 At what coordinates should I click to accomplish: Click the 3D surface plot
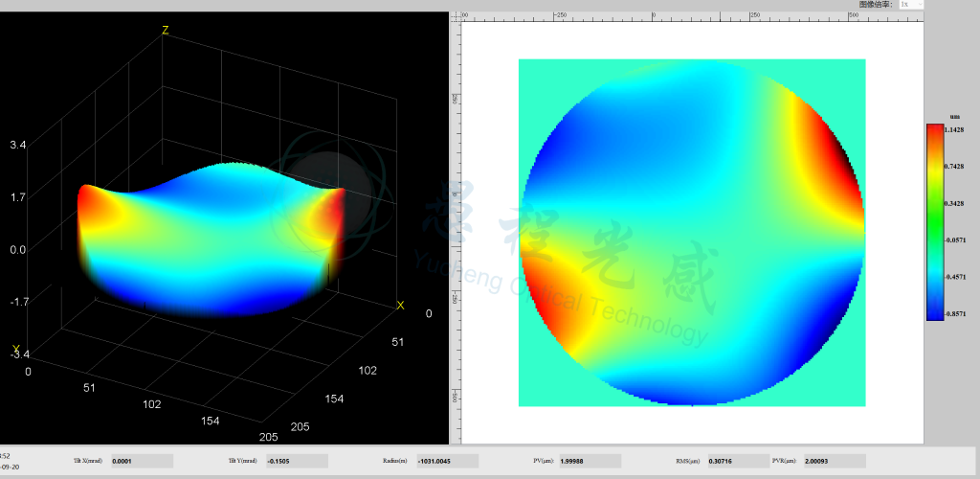[x=212, y=240]
